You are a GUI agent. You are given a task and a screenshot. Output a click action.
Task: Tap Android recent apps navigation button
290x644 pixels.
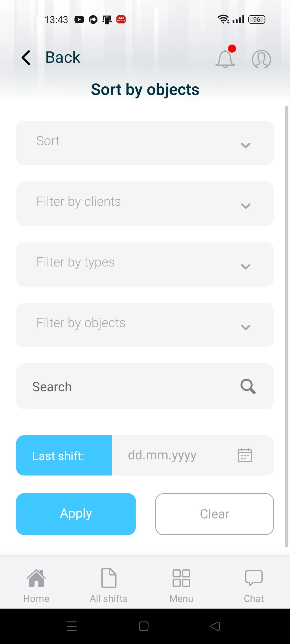pos(72,626)
